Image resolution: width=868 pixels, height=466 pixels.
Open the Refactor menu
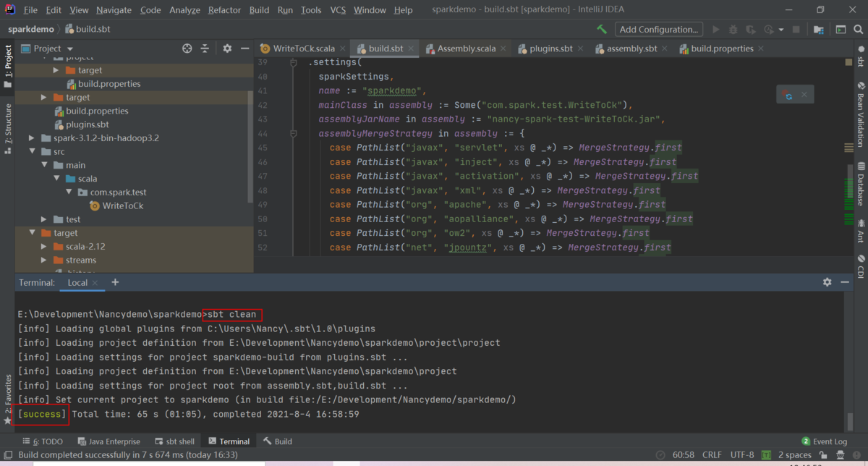[x=224, y=10]
